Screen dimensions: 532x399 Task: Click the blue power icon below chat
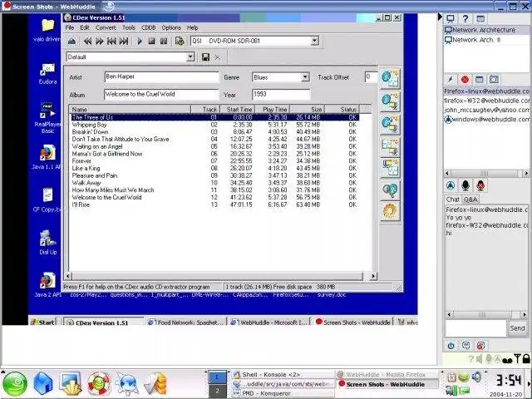[x=451, y=346]
